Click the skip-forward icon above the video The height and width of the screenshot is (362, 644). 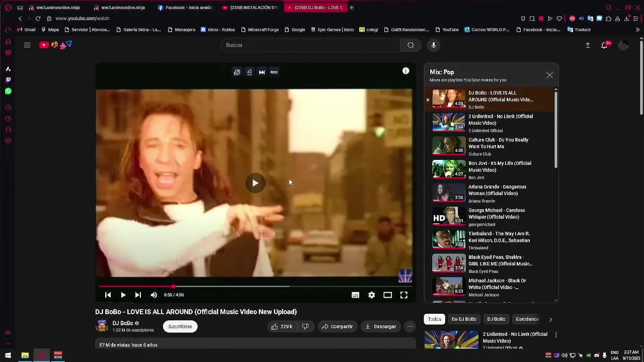(262, 72)
